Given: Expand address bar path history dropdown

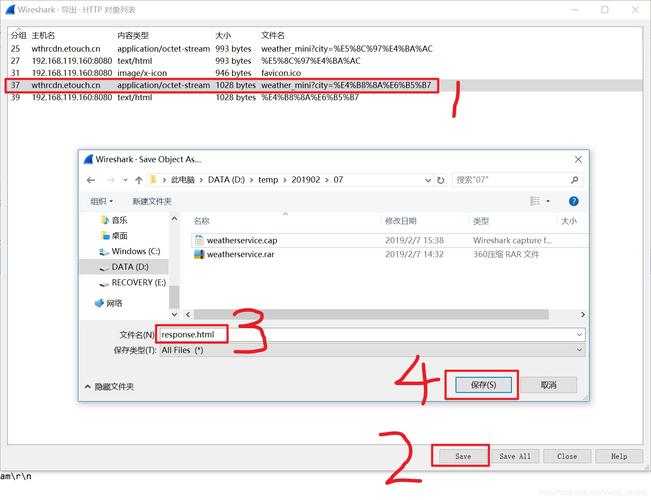Looking at the screenshot, I should pos(428,180).
